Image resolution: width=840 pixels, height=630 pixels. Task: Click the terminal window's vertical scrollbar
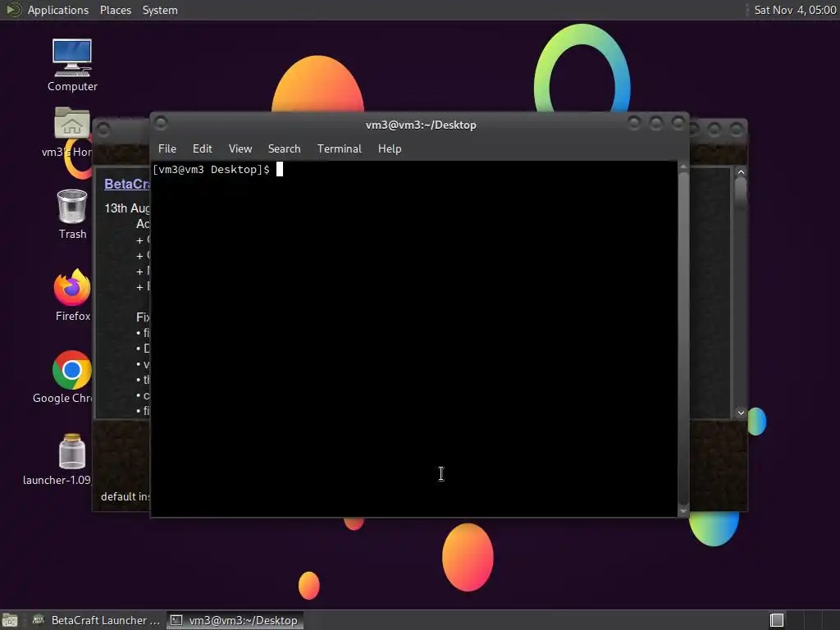pos(683,337)
